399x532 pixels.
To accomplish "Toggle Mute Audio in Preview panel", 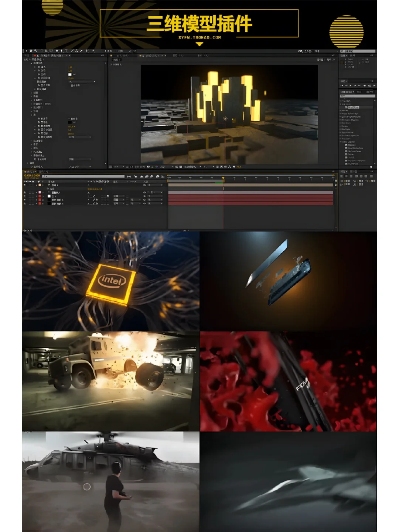I will point(365,85).
